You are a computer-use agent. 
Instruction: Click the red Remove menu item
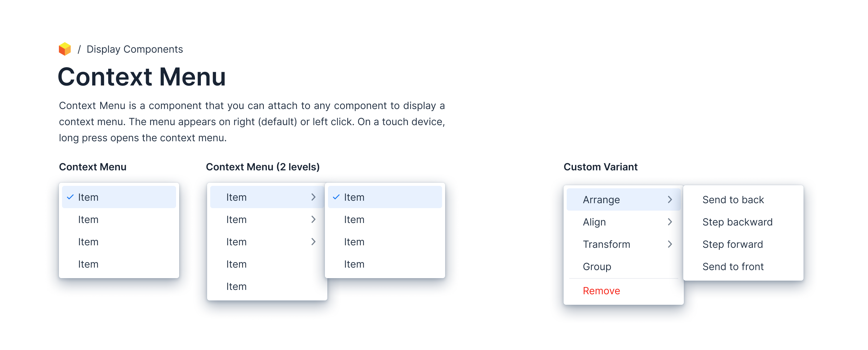tap(601, 291)
